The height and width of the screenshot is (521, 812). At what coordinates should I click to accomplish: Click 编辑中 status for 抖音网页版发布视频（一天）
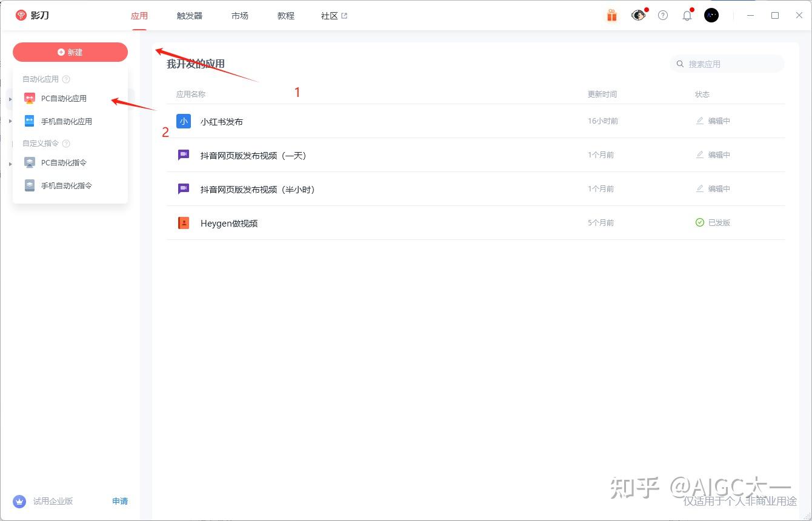[x=713, y=155]
